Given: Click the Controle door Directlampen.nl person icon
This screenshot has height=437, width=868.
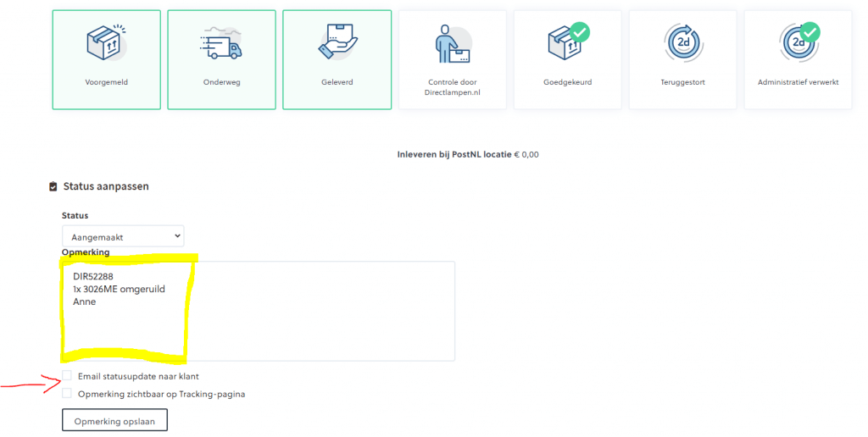Looking at the screenshot, I should click(x=452, y=42).
